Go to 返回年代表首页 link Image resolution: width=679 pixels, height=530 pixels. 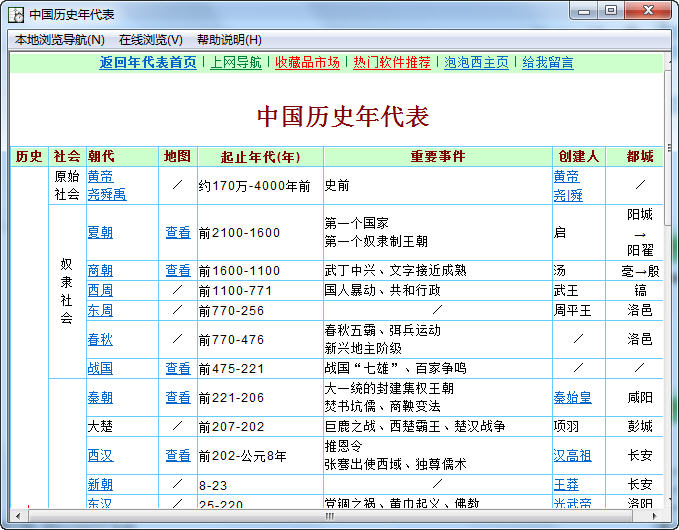click(148, 62)
